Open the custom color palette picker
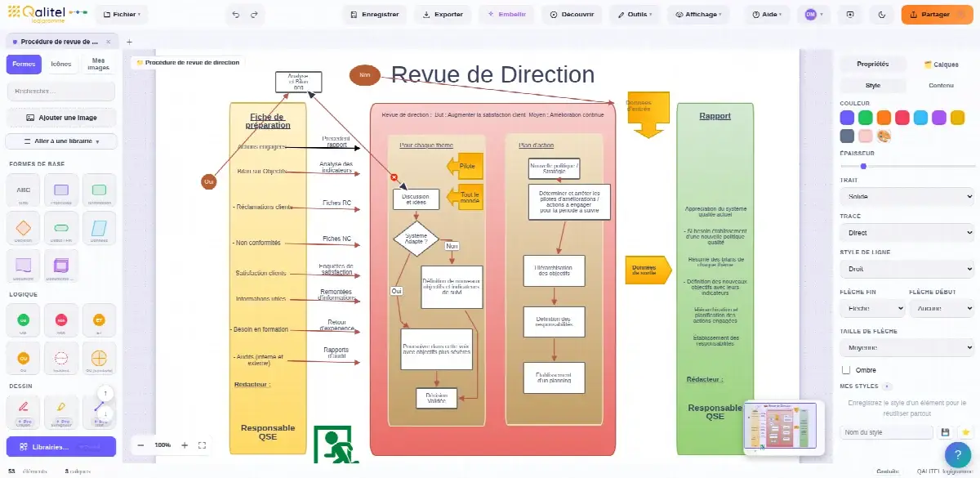 pos(884,136)
